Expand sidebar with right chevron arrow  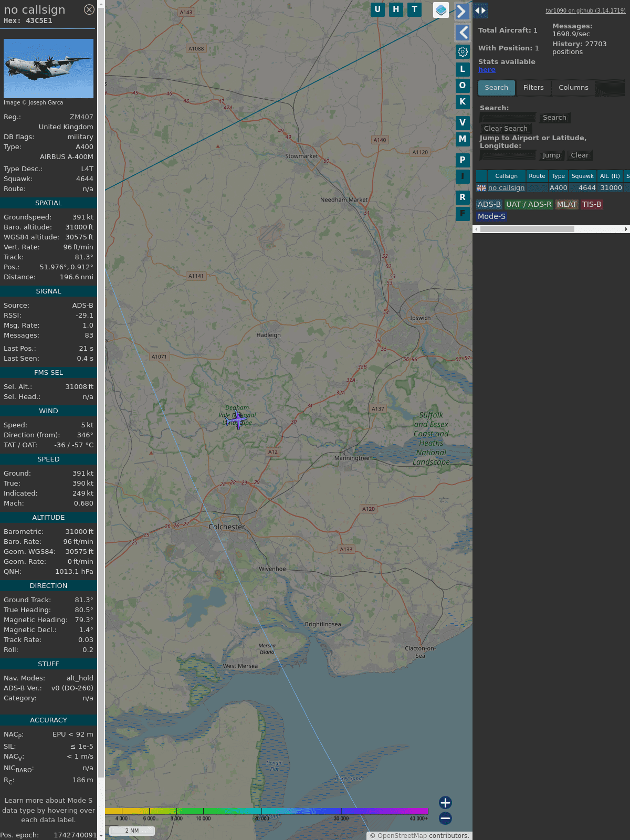point(461,12)
